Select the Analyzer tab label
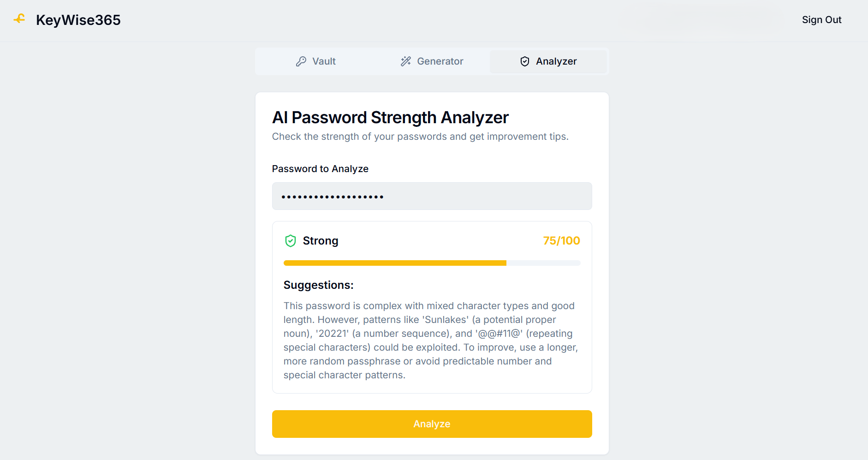Screen dimensions: 868x460 [556, 61]
